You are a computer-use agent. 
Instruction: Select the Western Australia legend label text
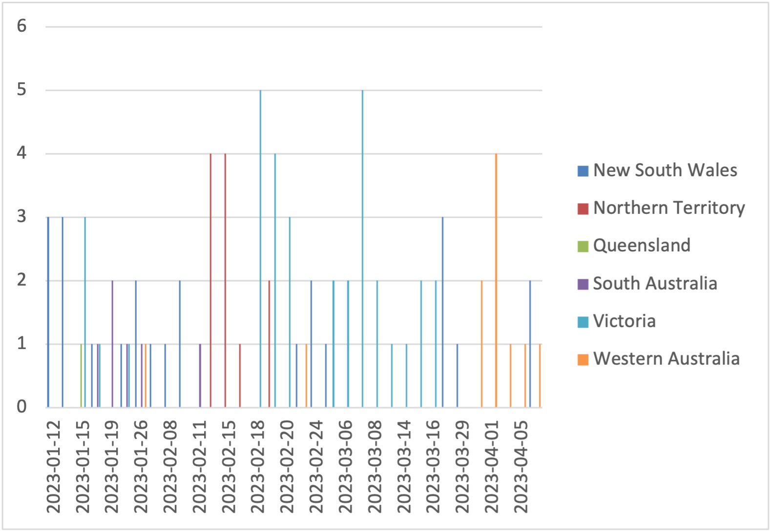pyautogui.click(x=666, y=359)
